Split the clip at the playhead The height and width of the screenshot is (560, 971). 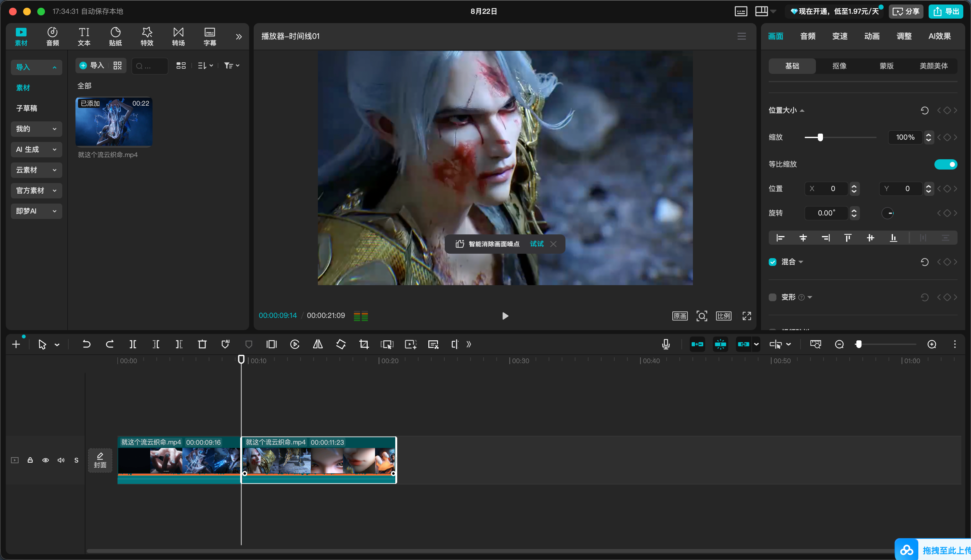tap(133, 344)
